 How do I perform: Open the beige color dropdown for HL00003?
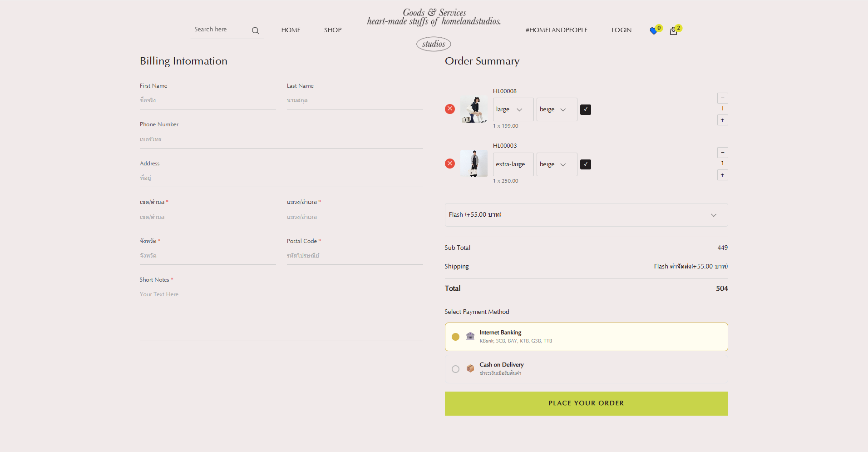557,164
